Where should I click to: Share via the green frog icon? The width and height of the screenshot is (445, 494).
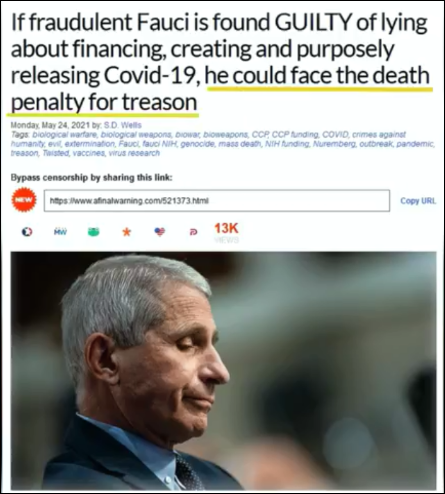[94, 232]
